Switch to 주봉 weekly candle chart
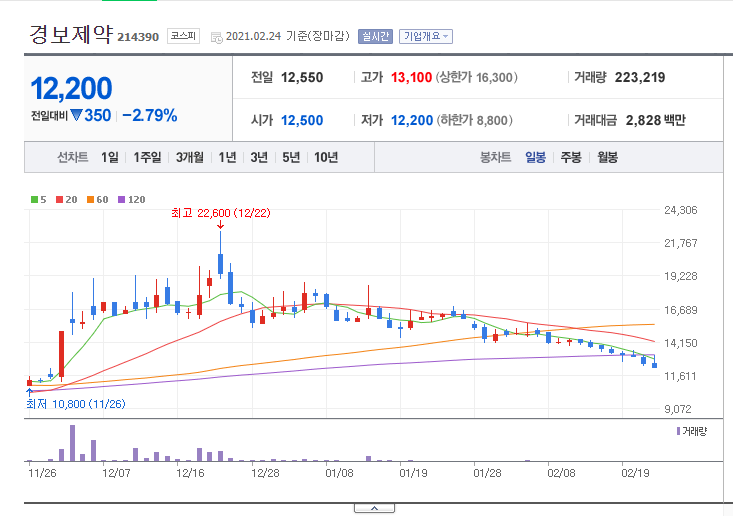Image resolution: width=733 pixels, height=516 pixels. coord(571,158)
